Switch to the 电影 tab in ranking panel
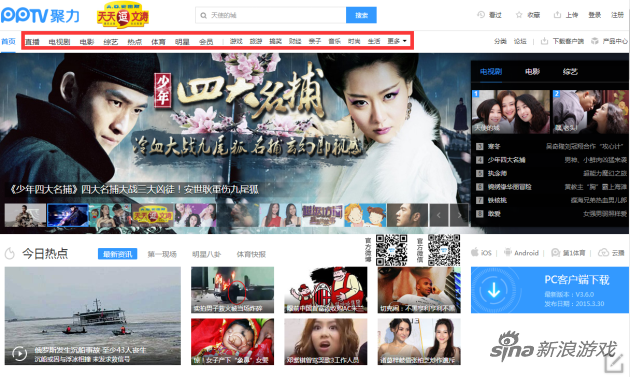Viewport: 630px width, 377px height. point(532,72)
